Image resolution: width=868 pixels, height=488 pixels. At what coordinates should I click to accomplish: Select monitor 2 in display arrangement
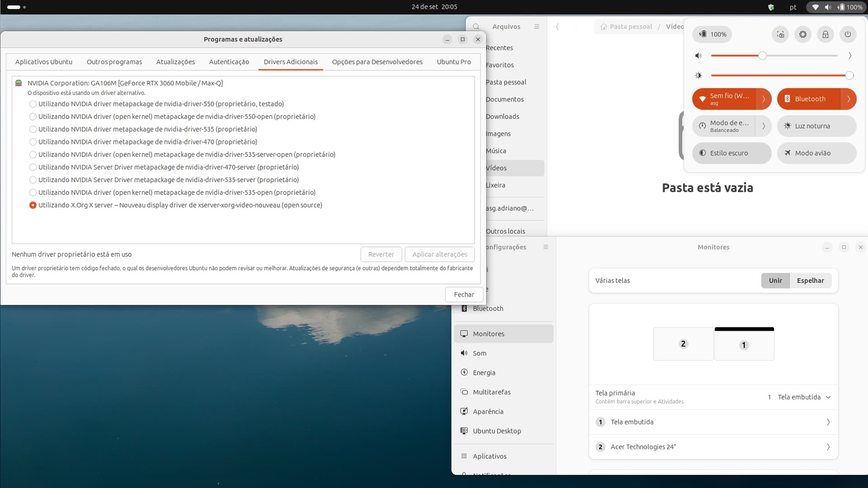(684, 344)
